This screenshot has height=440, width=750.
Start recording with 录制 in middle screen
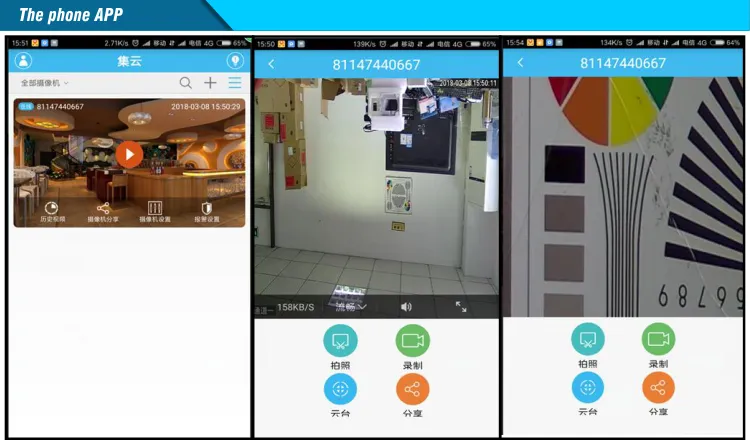coord(412,341)
